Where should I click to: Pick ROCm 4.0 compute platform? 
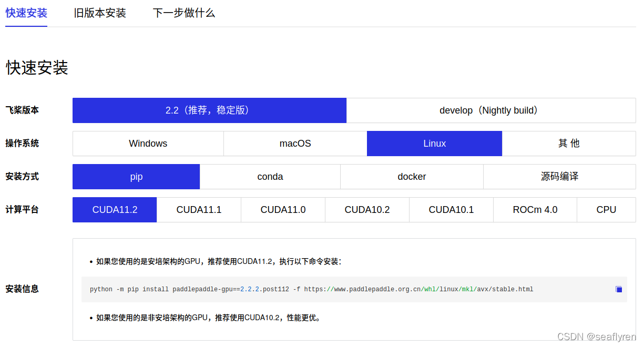535,210
